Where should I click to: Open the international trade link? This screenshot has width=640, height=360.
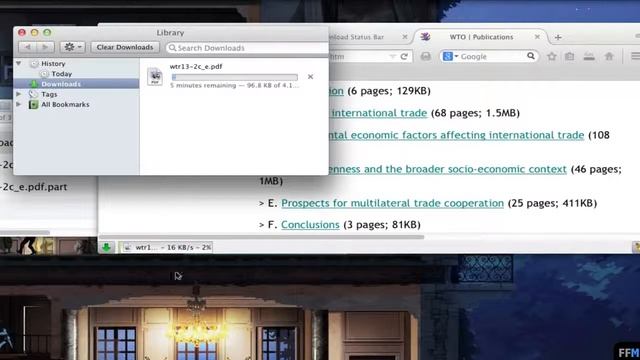click(379, 113)
